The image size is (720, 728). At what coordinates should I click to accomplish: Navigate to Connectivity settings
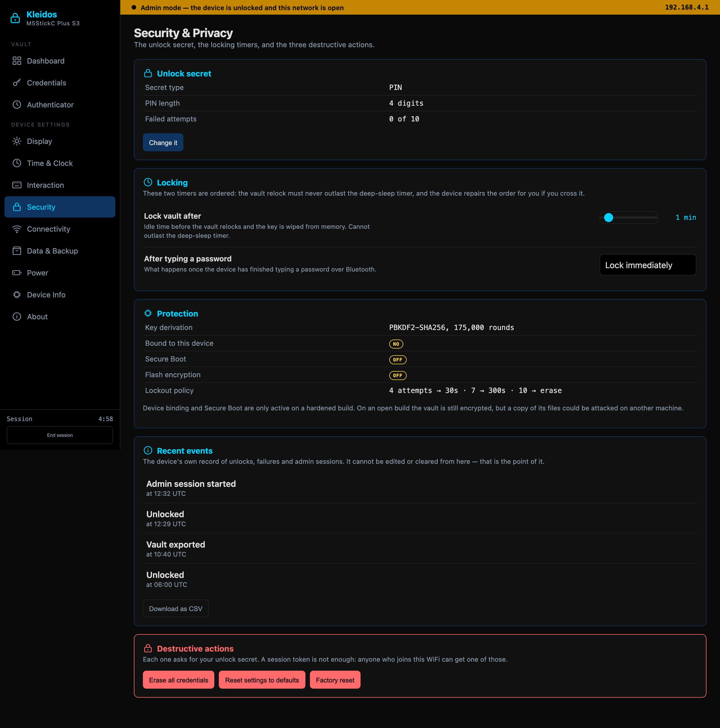click(60, 229)
